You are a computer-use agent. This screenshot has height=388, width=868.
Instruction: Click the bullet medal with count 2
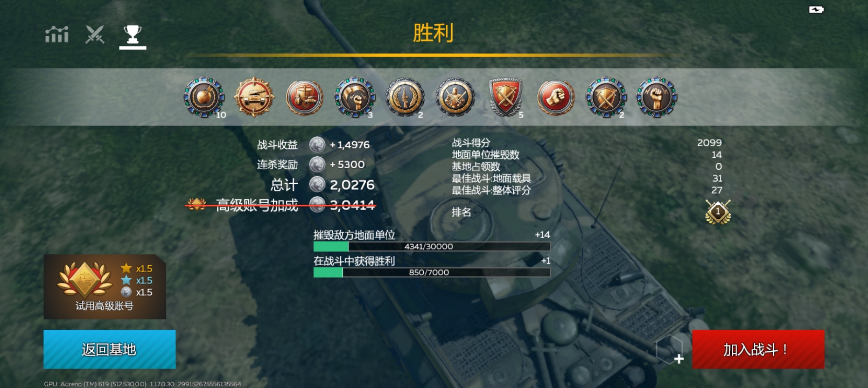coord(404,98)
